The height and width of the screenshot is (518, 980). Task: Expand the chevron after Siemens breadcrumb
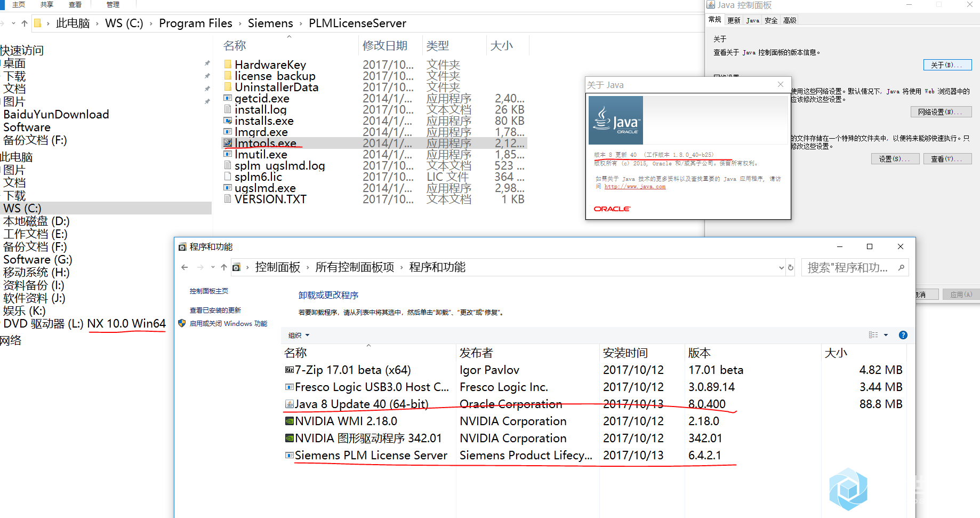coord(301,23)
